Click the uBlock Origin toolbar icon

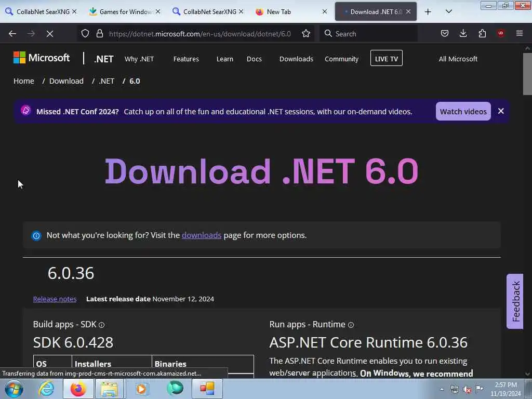click(x=501, y=33)
